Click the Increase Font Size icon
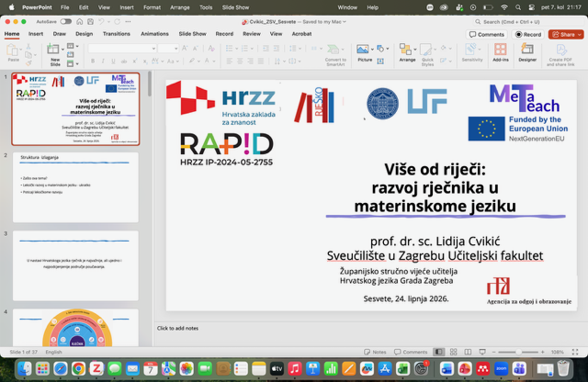The image size is (588, 382). point(185,49)
